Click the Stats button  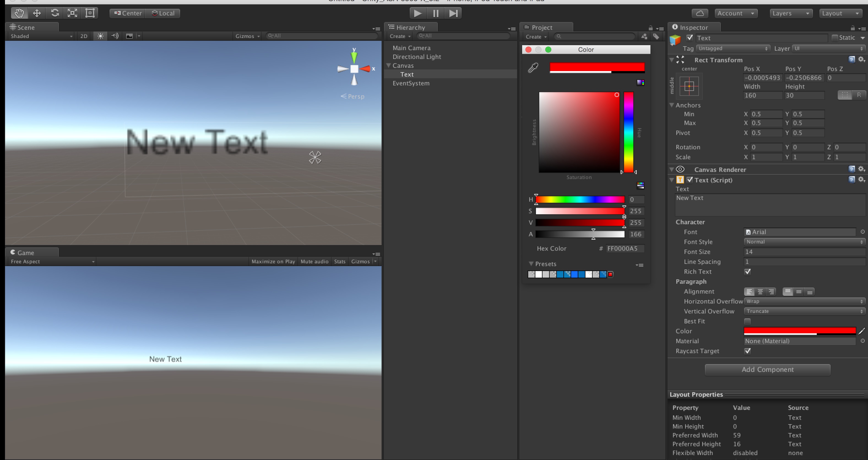(x=340, y=261)
